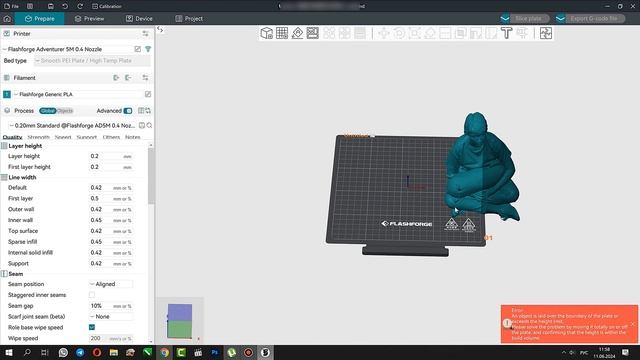Uncheck Role base wipe speed
This screenshot has height=360, width=640.
92,327
